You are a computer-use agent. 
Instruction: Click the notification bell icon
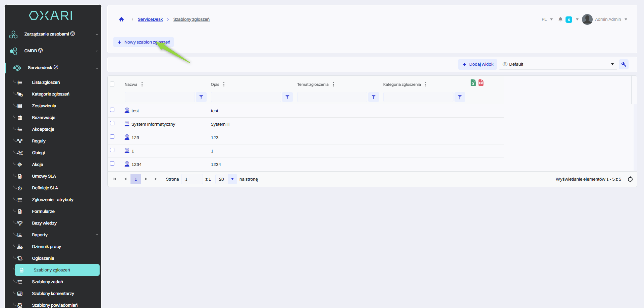click(560, 19)
